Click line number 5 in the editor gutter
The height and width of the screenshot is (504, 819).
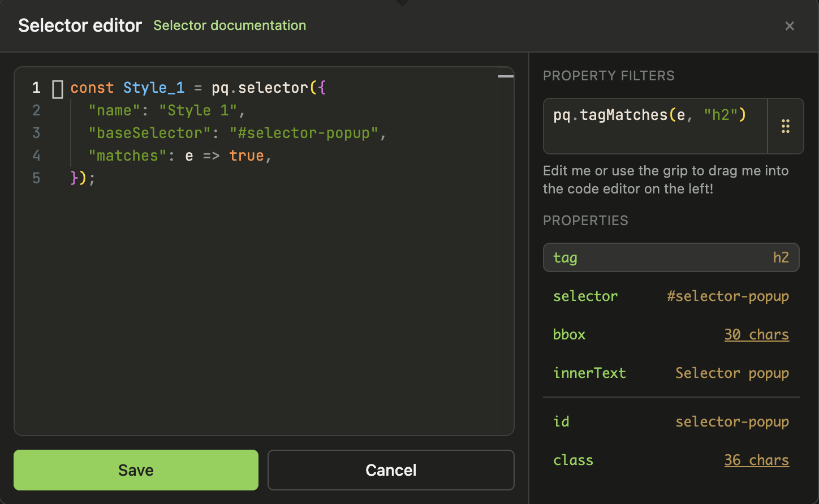(x=36, y=178)
